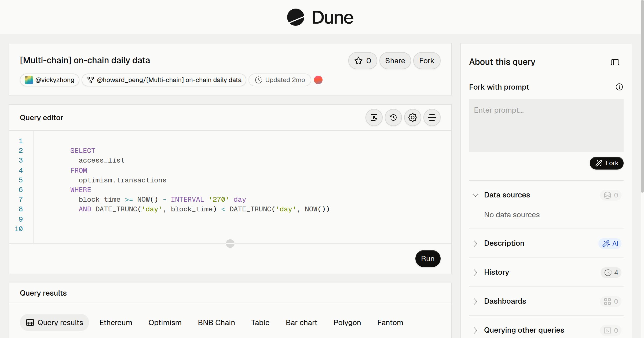Click the Dune logo icon

(295, 17)
